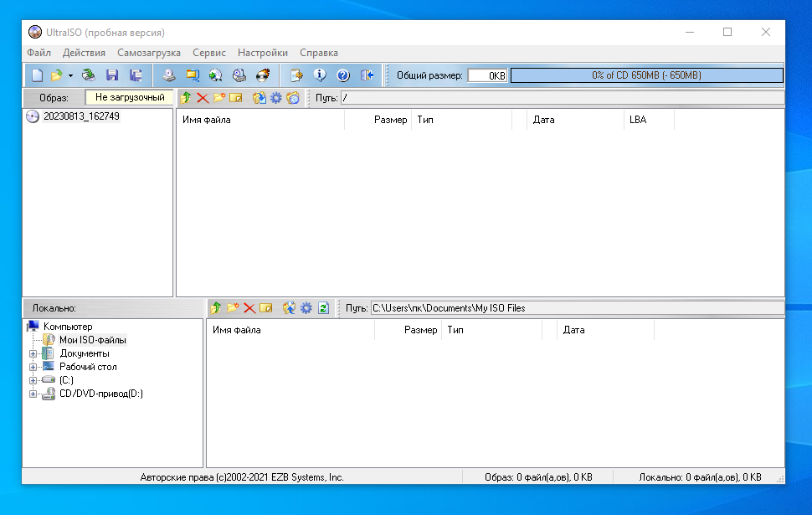812x515 pixels.
Task: Click the folder-with-monitor icon in the main toolbar
Action: pos(193,75)
